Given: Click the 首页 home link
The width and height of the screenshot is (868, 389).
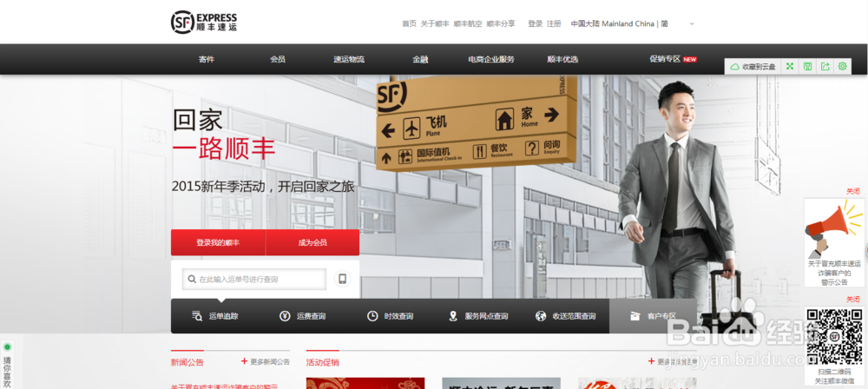Looking at the screenshot, I should (409, 23).
